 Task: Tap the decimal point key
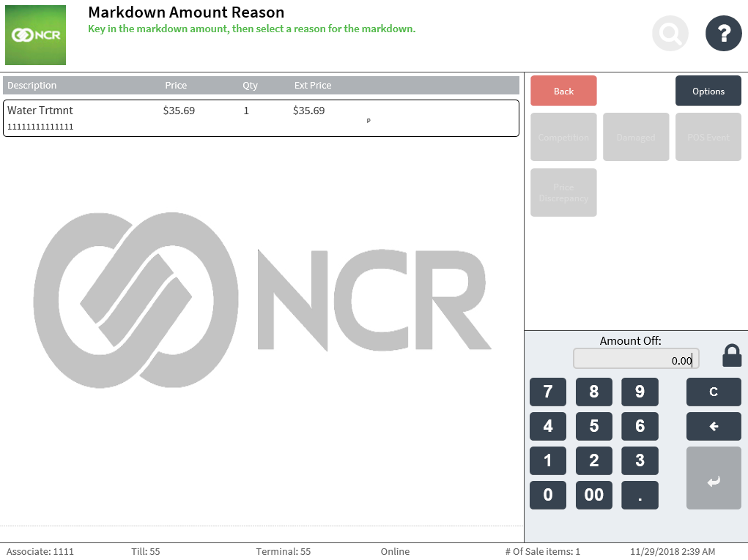click(640, 495)
